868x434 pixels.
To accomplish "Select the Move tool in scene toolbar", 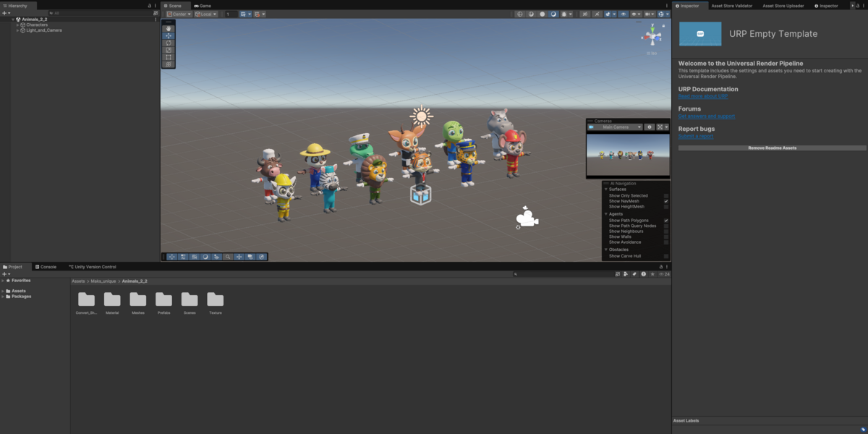I will click(169, 35).
